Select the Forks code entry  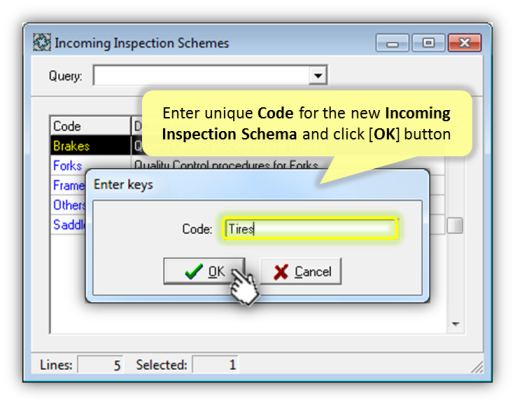(x=67, y=165)
